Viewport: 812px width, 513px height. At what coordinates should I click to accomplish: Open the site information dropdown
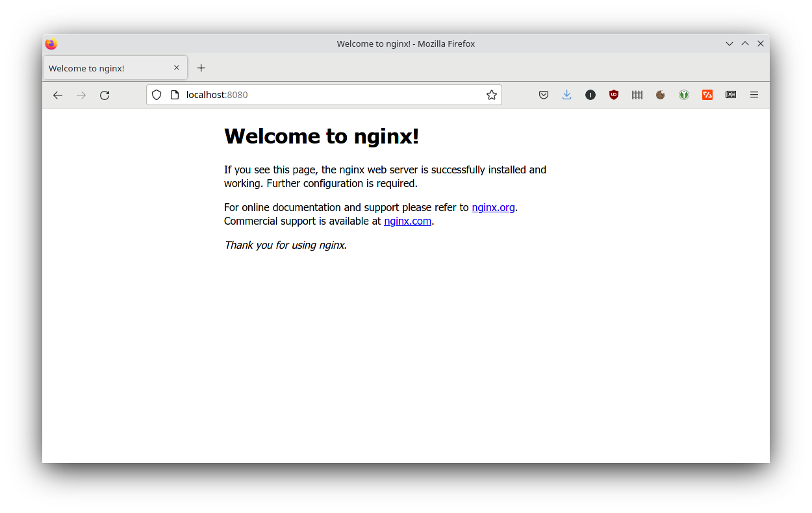(x=173, y=95)
